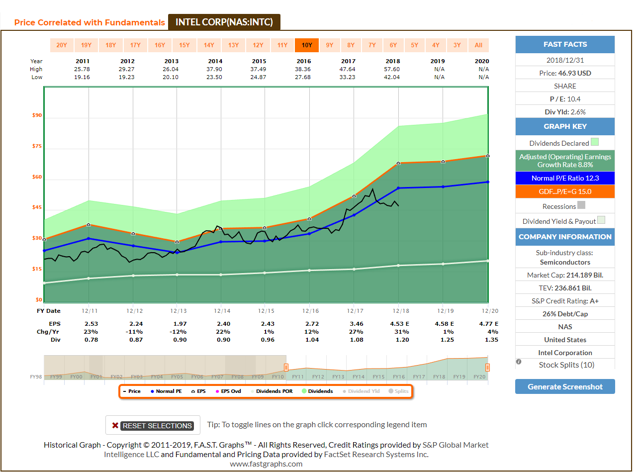Click the Normal P/E Ratio 12.3 key

[565, 178]
